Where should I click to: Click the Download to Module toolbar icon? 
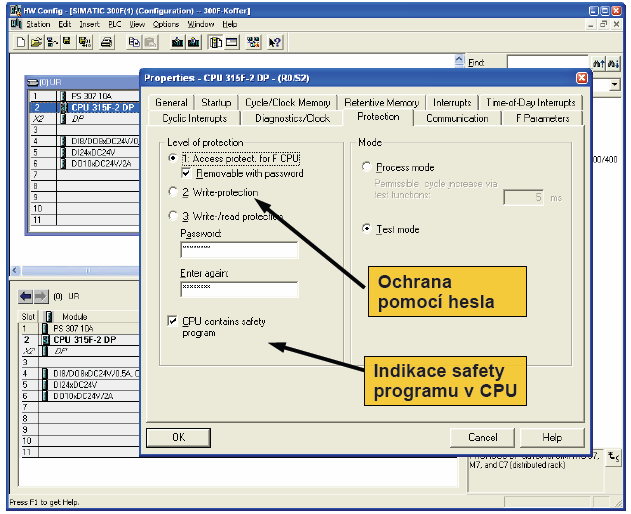pyautogui.click(x=177, y=42)
